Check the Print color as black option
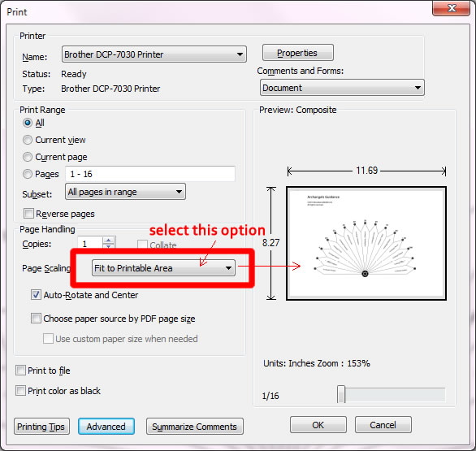Image resolution: width=476 pixels, height=451 pixels. (x=20, y=391)
